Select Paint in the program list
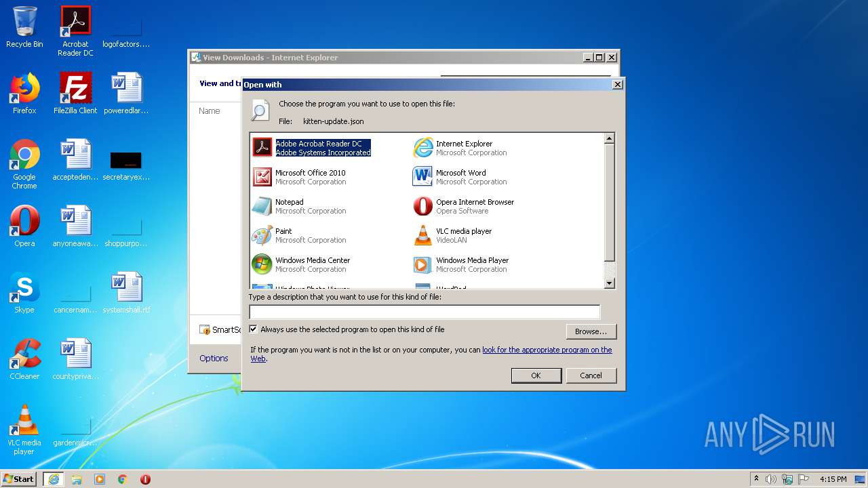 [x=300, y=235]
